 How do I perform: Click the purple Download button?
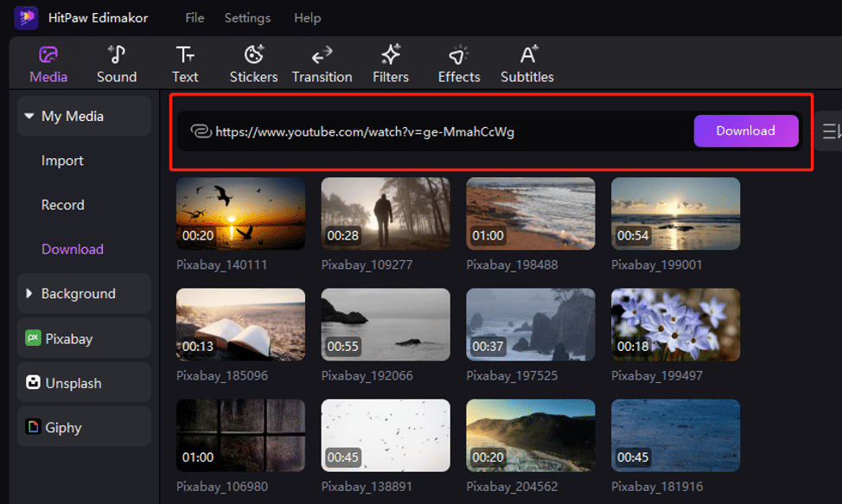pos(745,131)
